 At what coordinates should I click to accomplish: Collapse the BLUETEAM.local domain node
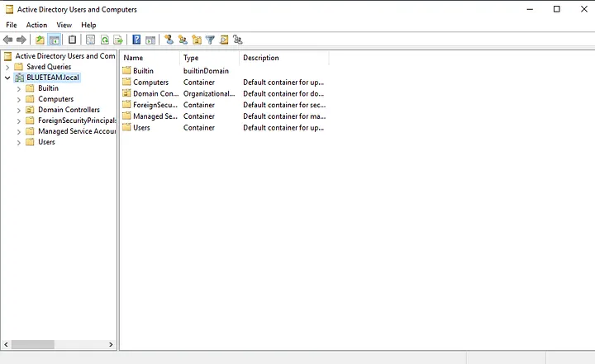[7, 78]
